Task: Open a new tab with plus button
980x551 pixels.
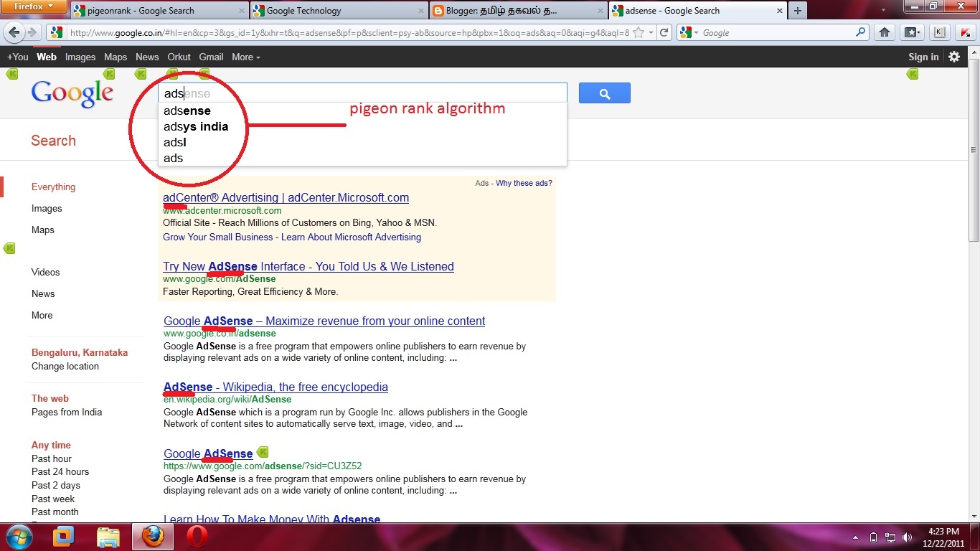Action: 797,11
